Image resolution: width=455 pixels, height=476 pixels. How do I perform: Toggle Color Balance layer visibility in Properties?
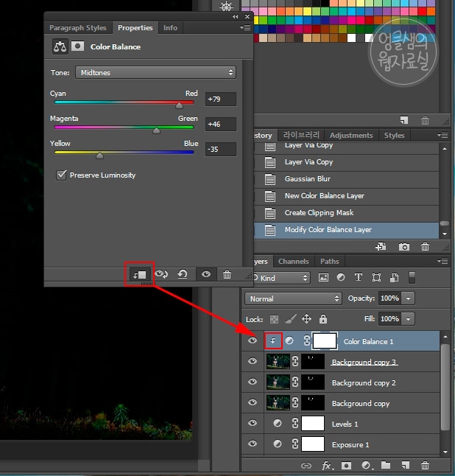point(206,274)
